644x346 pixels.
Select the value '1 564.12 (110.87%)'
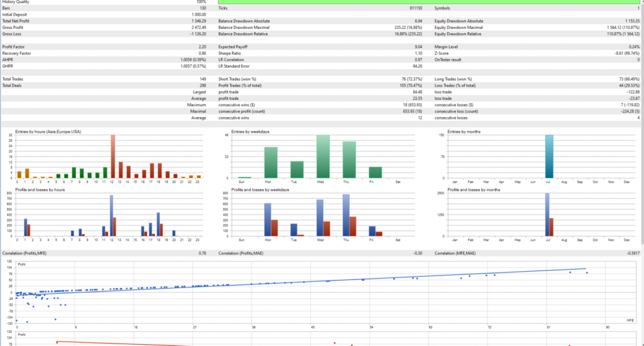[623, 28]
